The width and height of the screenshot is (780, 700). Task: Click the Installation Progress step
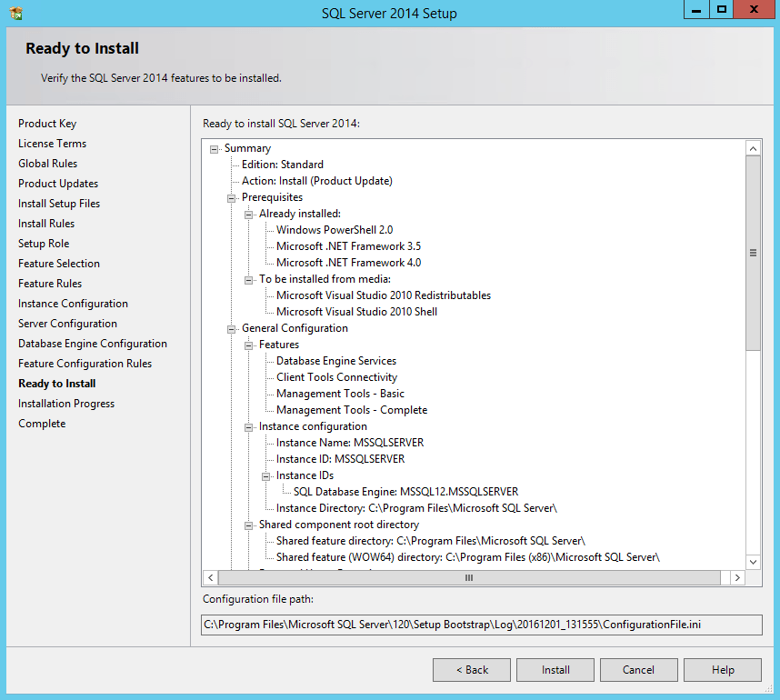[66, 404]
